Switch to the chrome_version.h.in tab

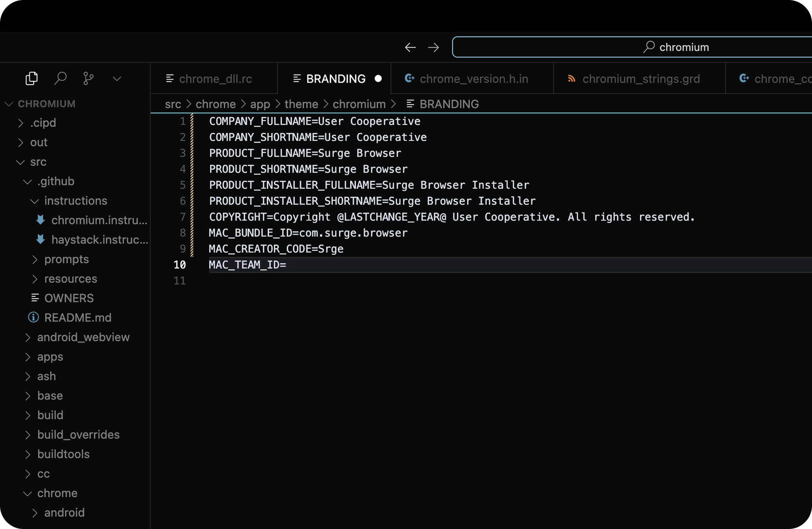click(x=472, y=79)
